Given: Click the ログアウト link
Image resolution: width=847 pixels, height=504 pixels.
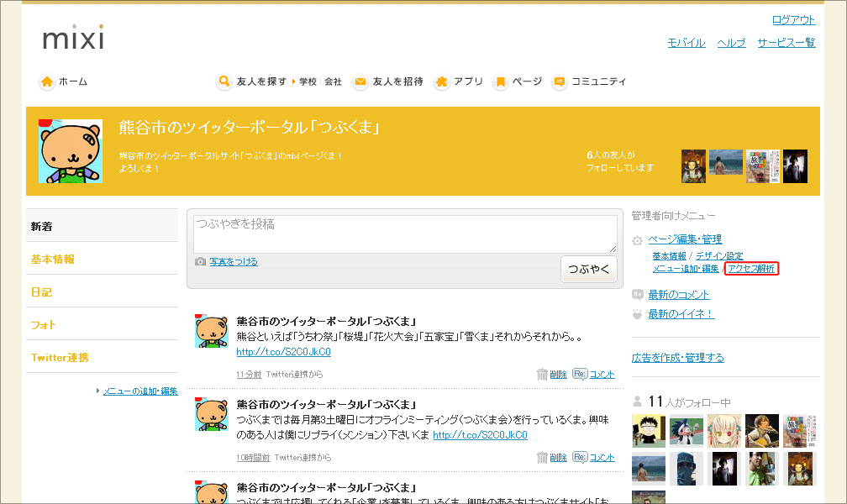Looking at the screenshot, I should [793, 20].
